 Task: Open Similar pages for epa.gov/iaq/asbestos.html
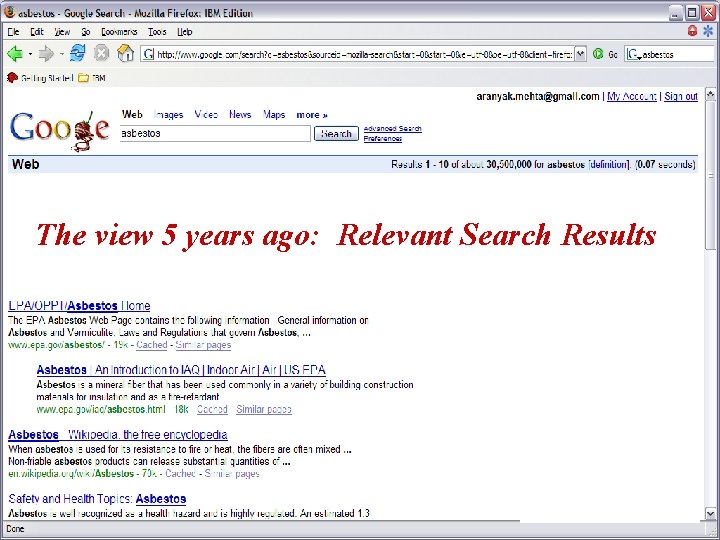tap(264, 409)
